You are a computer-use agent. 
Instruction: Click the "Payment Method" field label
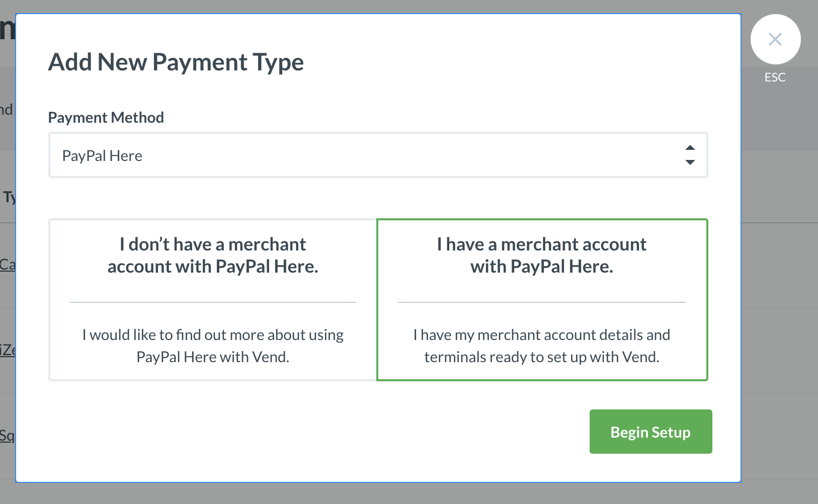(106, 118)
